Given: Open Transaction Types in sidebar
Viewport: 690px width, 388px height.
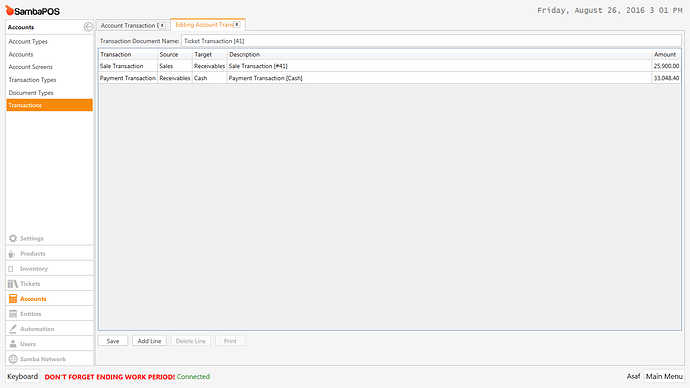Looking at the screenshot, I should point(33,80).
